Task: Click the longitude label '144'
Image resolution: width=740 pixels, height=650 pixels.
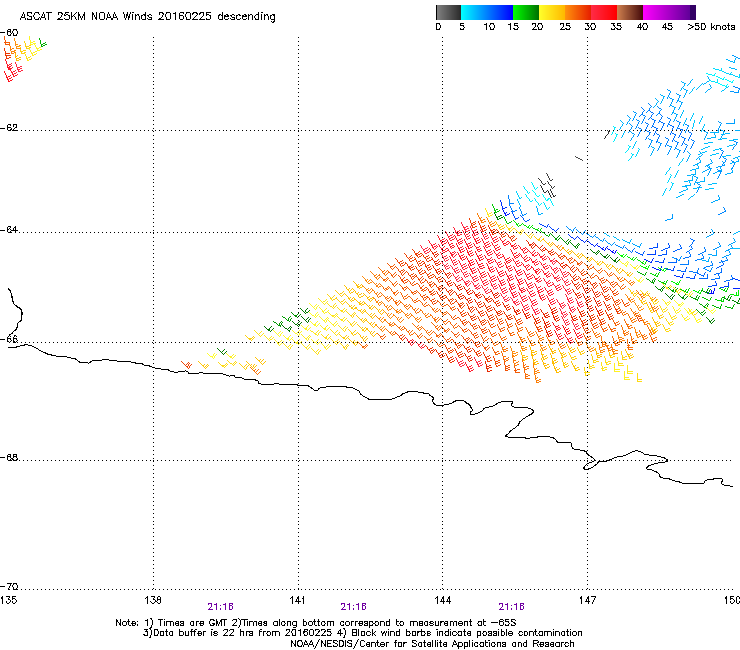Action: (x=442, y=600)
